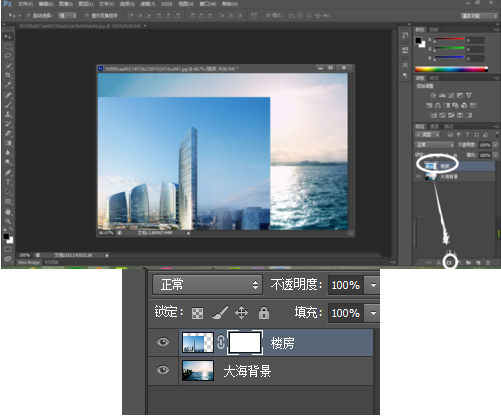Add a Brightness/Contrast adjustment
The height and width of the screenshot is (418, 501).
point(433,95)
